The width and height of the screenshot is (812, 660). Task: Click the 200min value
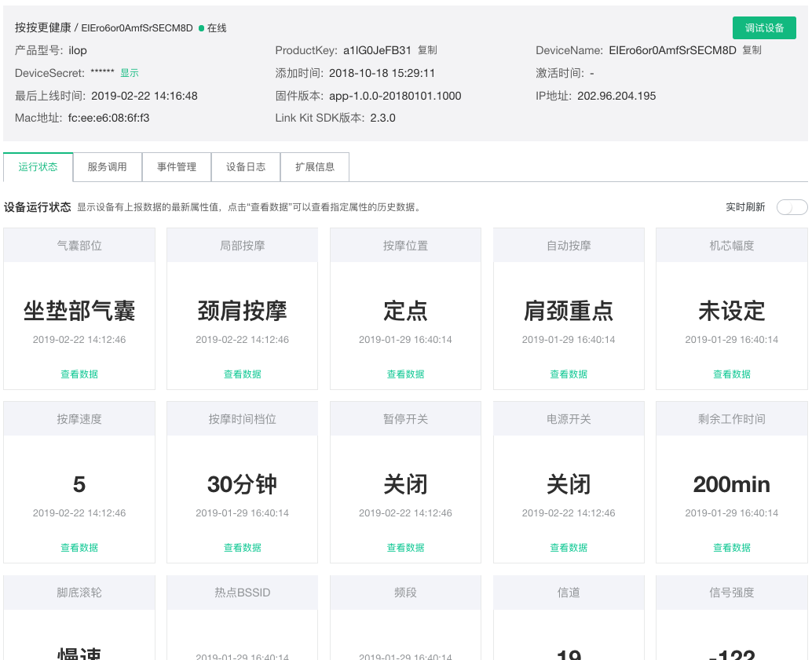(732, 484)
